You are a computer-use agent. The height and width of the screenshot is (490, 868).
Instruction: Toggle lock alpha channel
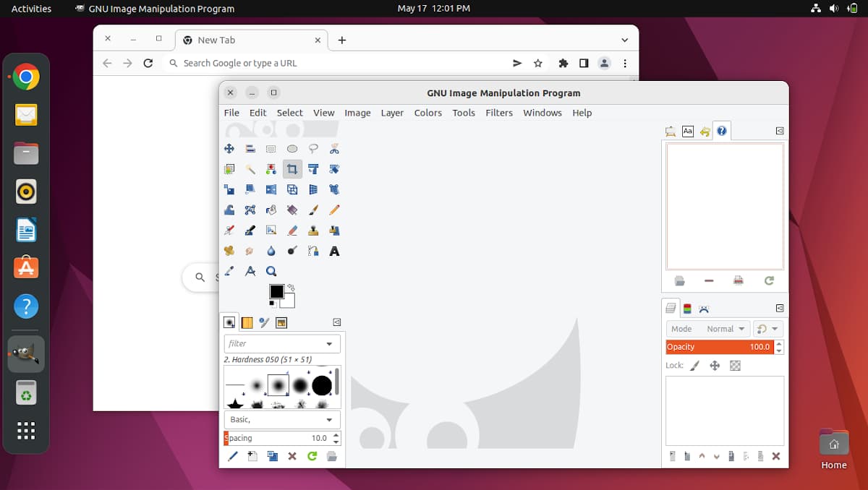pyautogui.click(x=736, y=366)
